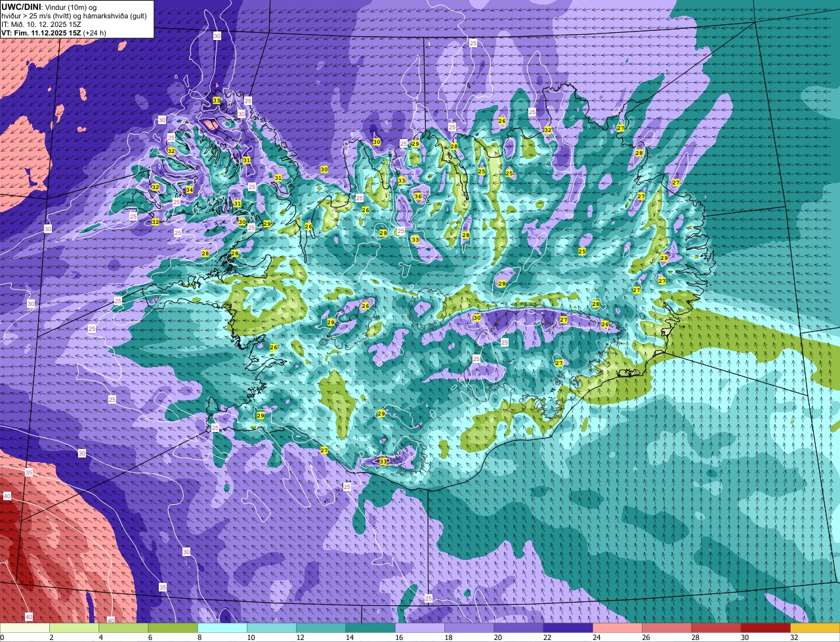
Task: Select the orange-yellow legend swatch above 32
Action: 815,628
